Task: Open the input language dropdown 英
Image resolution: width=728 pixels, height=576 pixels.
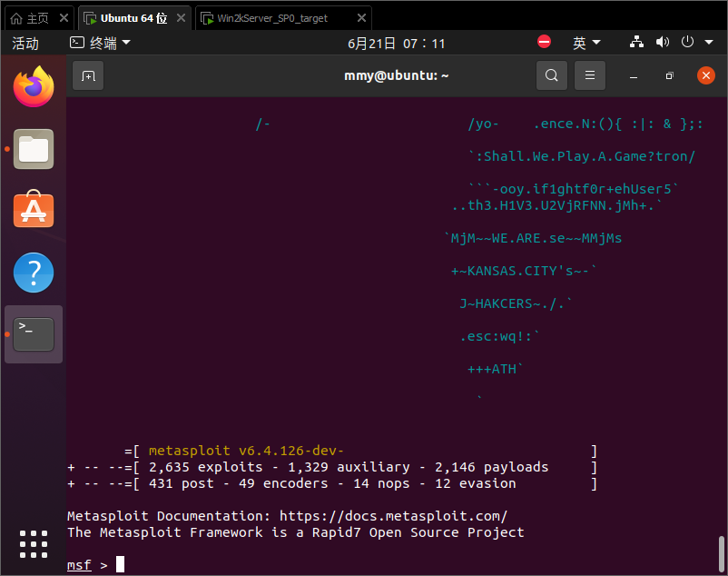Action: click(586, 44)
